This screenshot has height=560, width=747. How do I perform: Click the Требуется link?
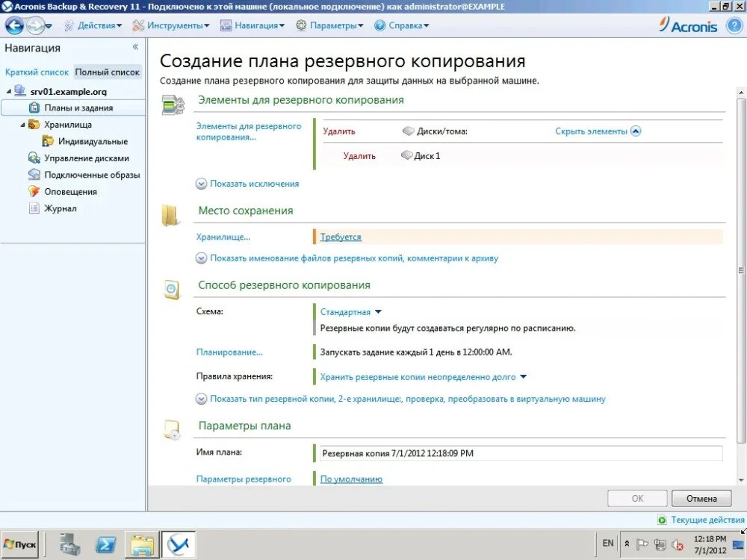point(341,237)
